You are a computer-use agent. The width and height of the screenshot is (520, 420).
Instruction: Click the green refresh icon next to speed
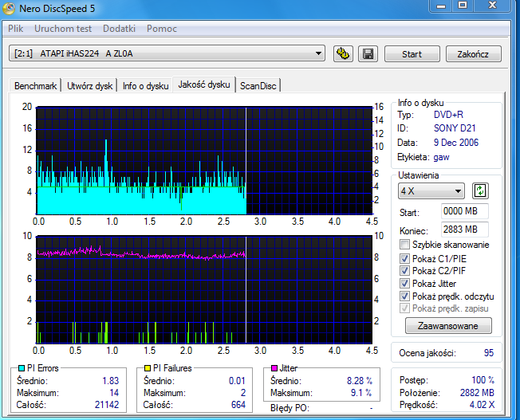tap(480, 191)
